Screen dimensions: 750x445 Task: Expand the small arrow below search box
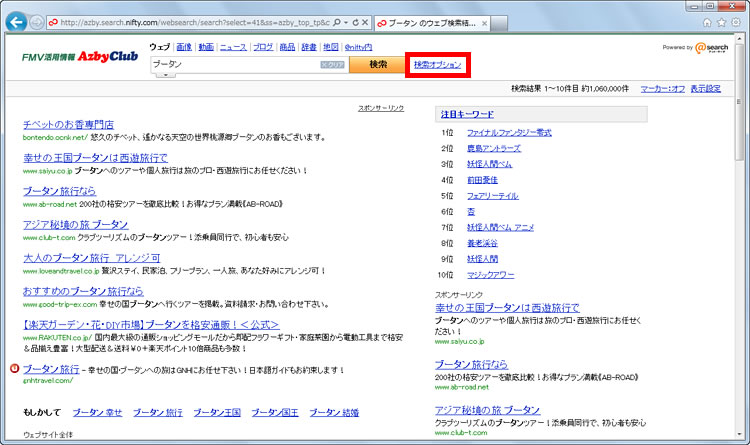[165, 75]
